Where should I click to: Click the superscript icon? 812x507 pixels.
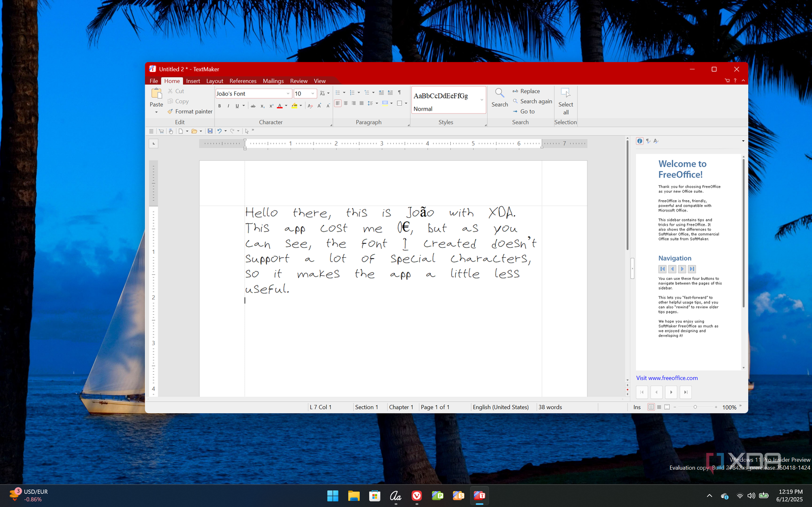[x=271, y=106]
